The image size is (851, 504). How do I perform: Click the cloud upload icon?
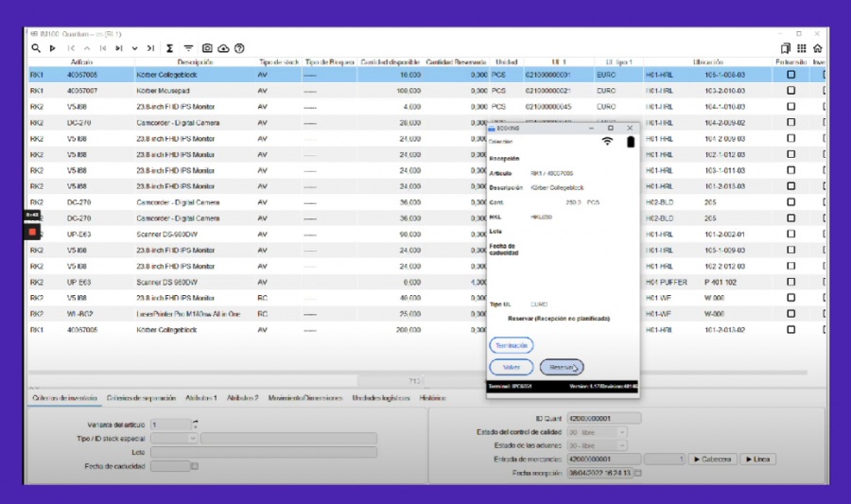tap(223, 48)
